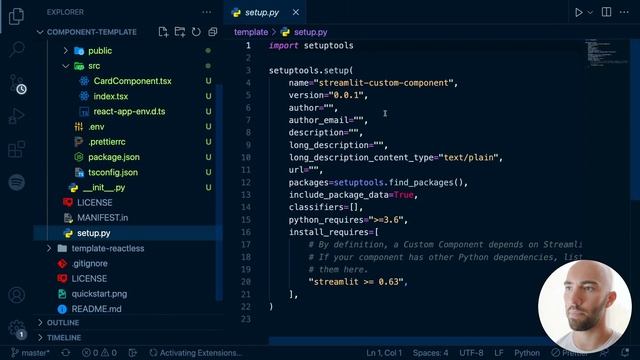Change encoding via UTF-8
This screenshot has height=360, width=640.
tap(471, 353)
